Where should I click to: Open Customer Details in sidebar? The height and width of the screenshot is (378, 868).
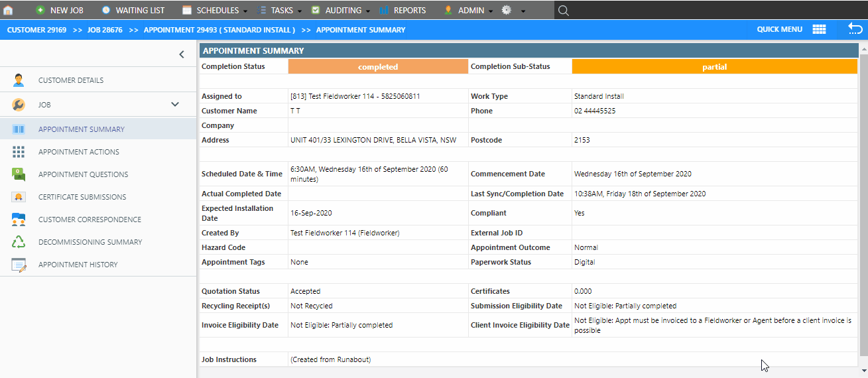(71, 80)
